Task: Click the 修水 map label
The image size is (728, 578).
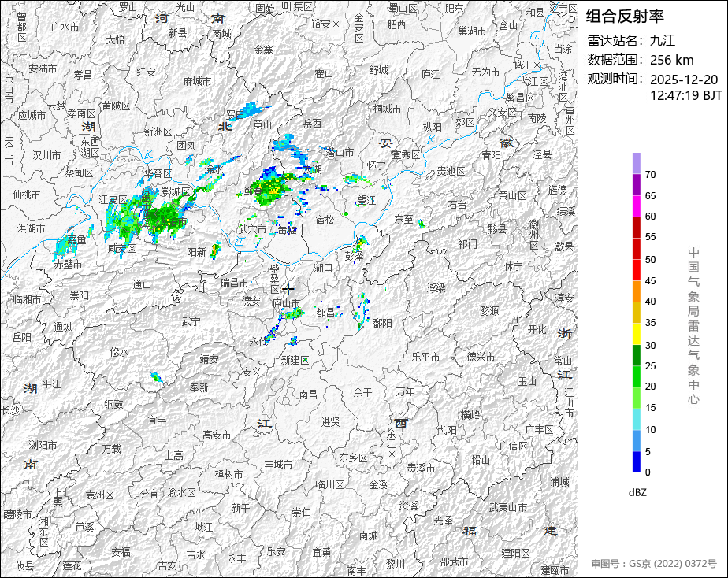Action: click(119, 353)
